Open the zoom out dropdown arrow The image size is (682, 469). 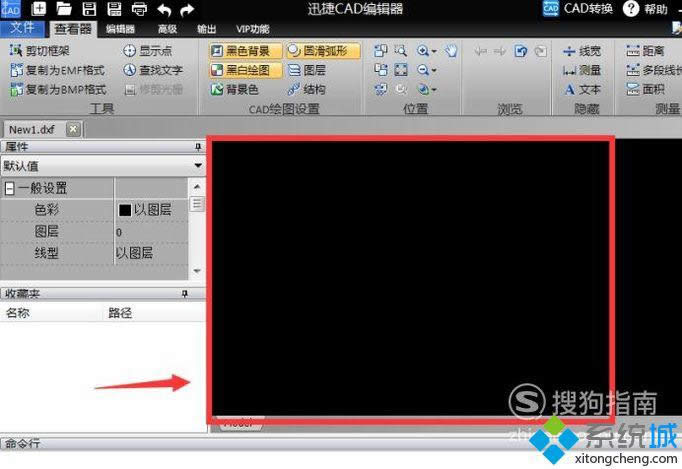pyautogui.click(x=434, y=71)
